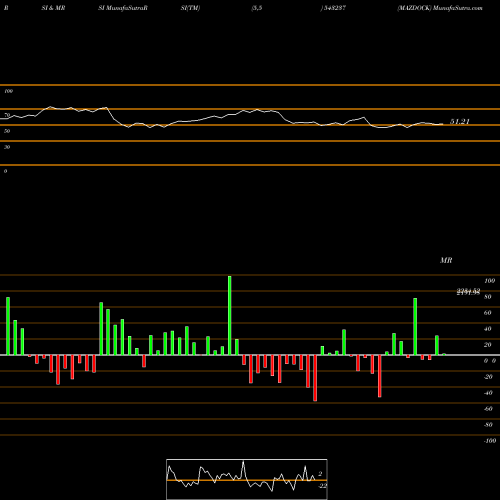Click the MR axis label -100
The width and height of the screenshot is (500, 500).
coord(490,441)
